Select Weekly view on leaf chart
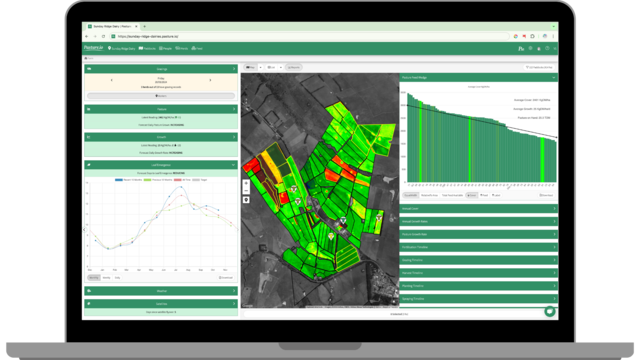The image size is (640, 360). (x=107, y=278)
